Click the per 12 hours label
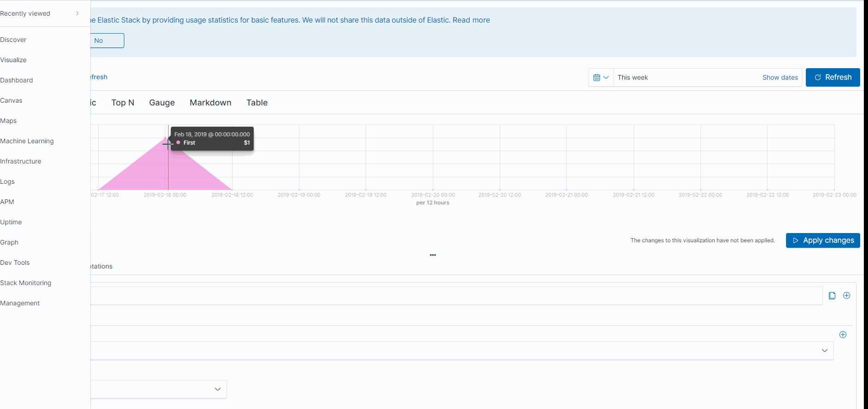This screenshot has height=409, width=868. point(433,203)
